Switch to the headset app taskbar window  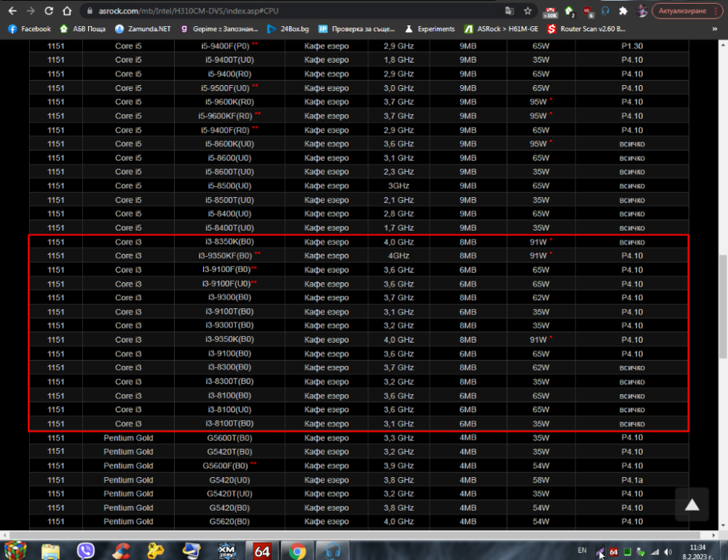tap(332, 551)
